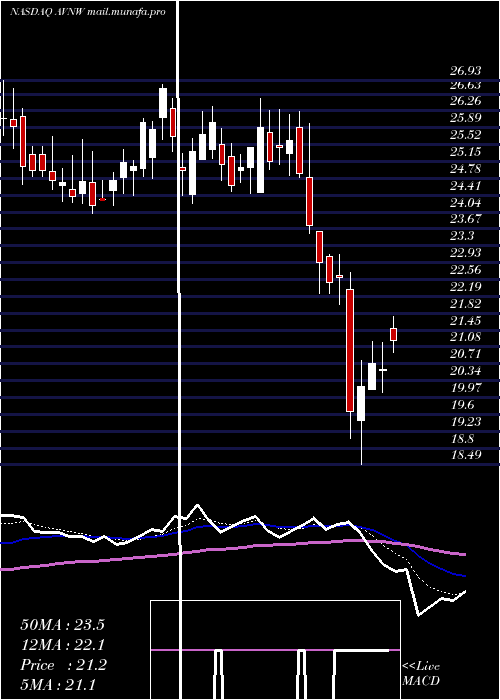This screenshot has width=500, height=700.
Task: Select the 22.19 price axis label
Action: pyautogui.click(x=466, y=287)
